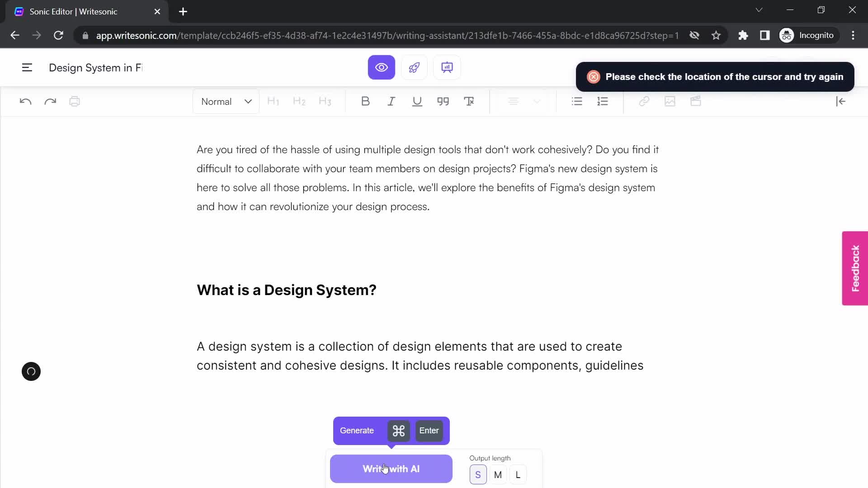Select output length L size

click(517, 474)
